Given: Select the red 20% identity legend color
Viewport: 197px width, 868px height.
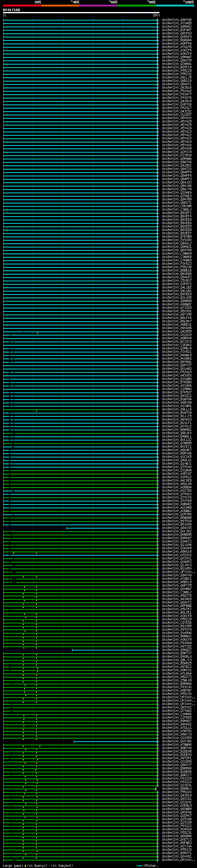Looking at the screenshot, I should point(22,6).
